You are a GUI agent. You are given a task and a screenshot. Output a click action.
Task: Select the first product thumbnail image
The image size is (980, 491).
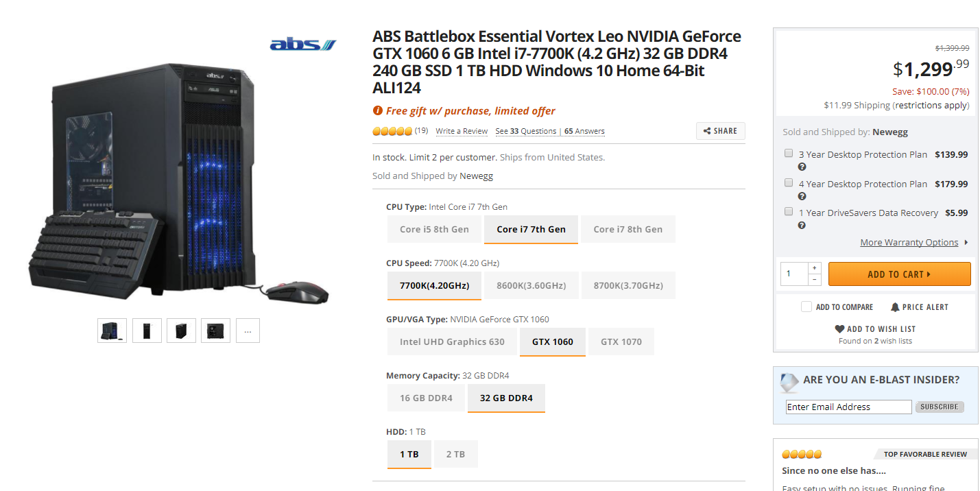click(112, 331)
